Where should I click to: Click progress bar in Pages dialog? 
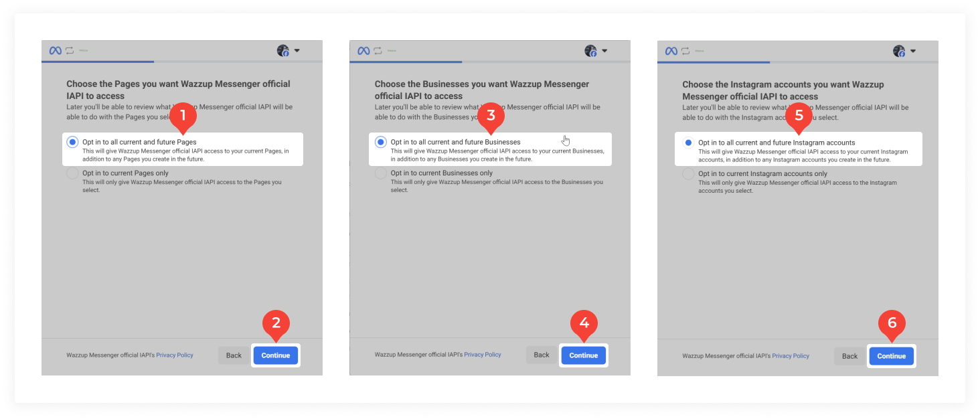[182, 62]
